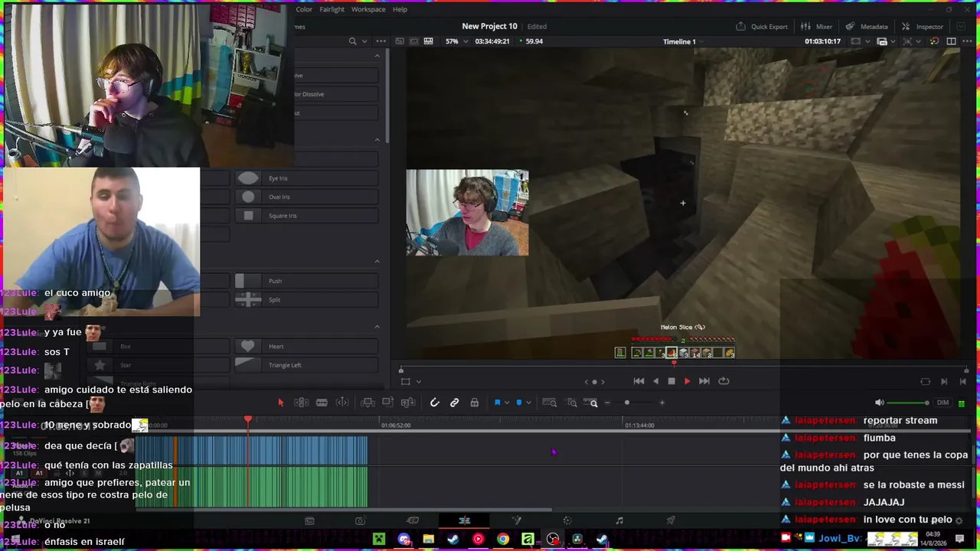
Task: Adjust the monitor volume slider
Action: pyautogui.click(x=907, y=403)
